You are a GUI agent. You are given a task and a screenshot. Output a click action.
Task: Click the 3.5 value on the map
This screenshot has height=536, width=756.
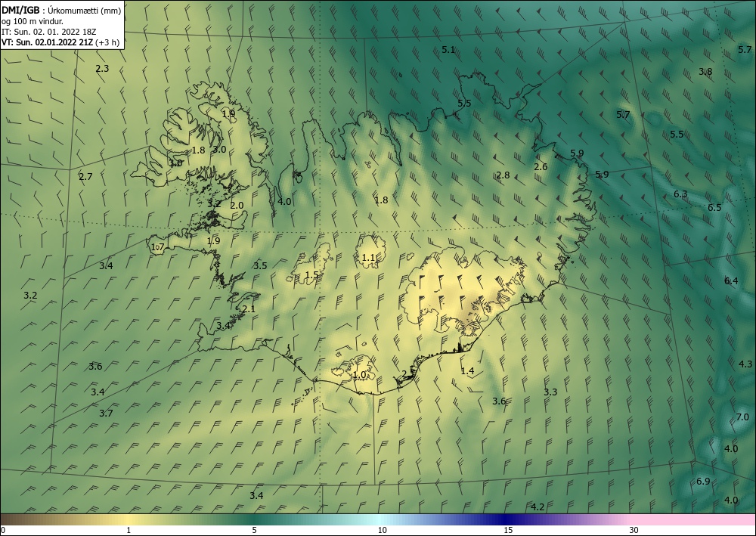click(x=260, y=265)
